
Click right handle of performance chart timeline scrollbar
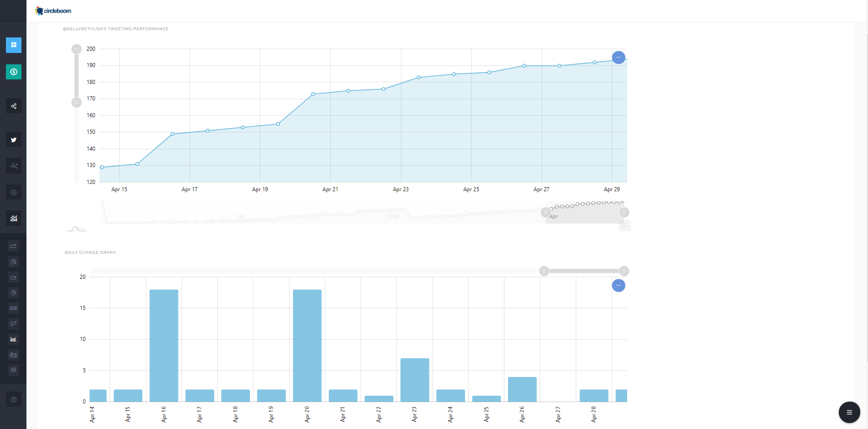pos(624,212)
